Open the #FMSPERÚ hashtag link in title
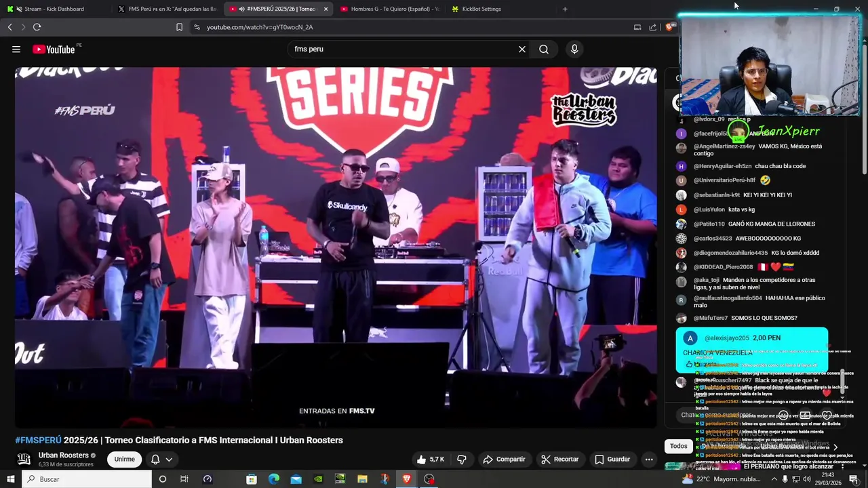The image size is (868, 488). tap(38, 440)
